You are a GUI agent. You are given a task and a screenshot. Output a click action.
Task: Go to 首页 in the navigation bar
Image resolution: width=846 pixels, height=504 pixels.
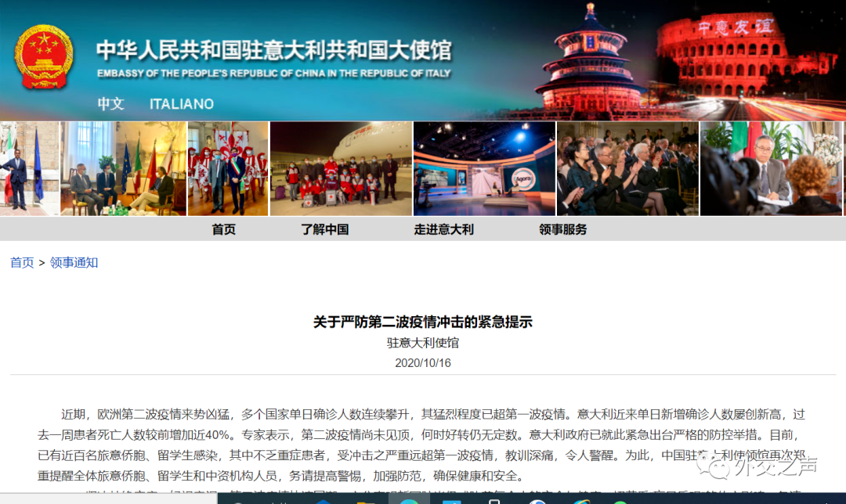[223, 229]
